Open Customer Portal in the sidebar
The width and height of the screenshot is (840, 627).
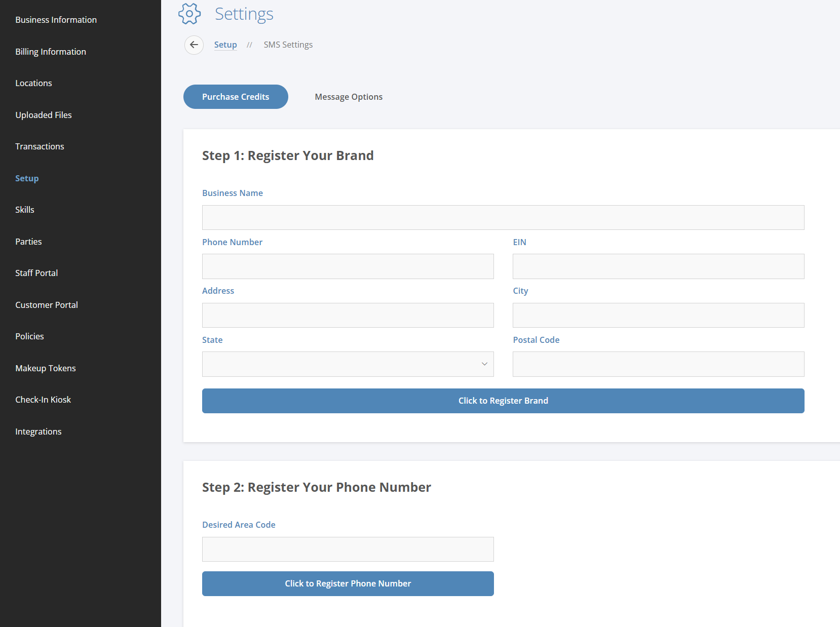point(47,305)
